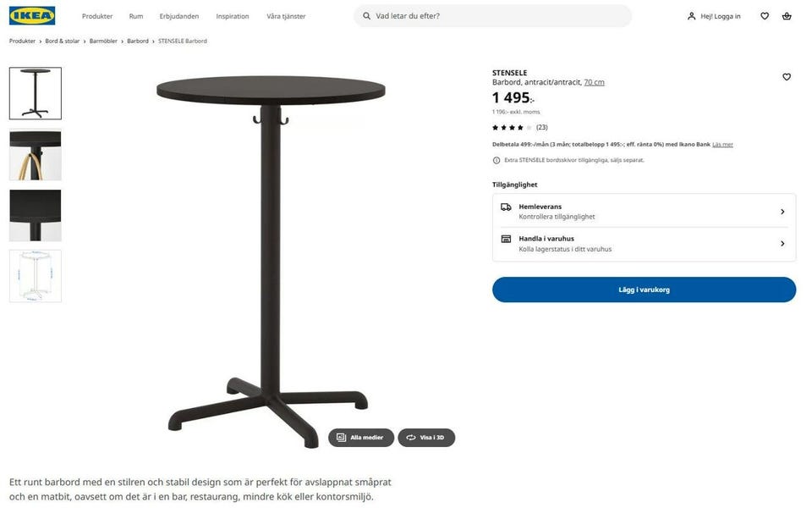This screenshot has width=812, height=508.
Task: Click the Barmöbler breadcrumb link
Action: (x=103, y=41)
